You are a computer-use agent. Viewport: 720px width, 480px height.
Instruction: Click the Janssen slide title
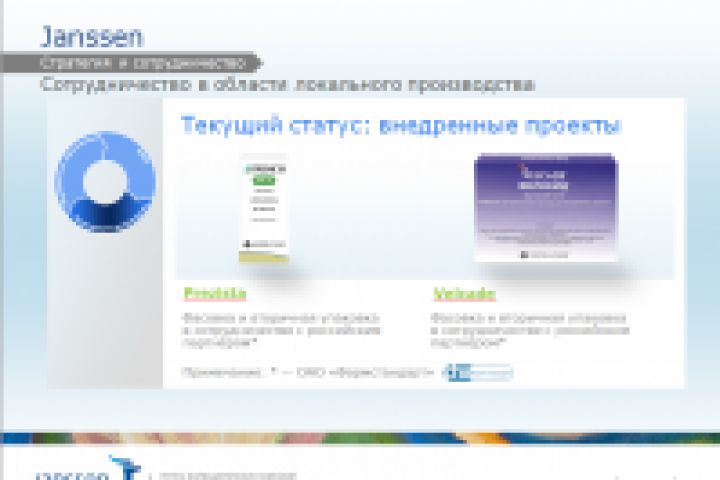(92, 37)
